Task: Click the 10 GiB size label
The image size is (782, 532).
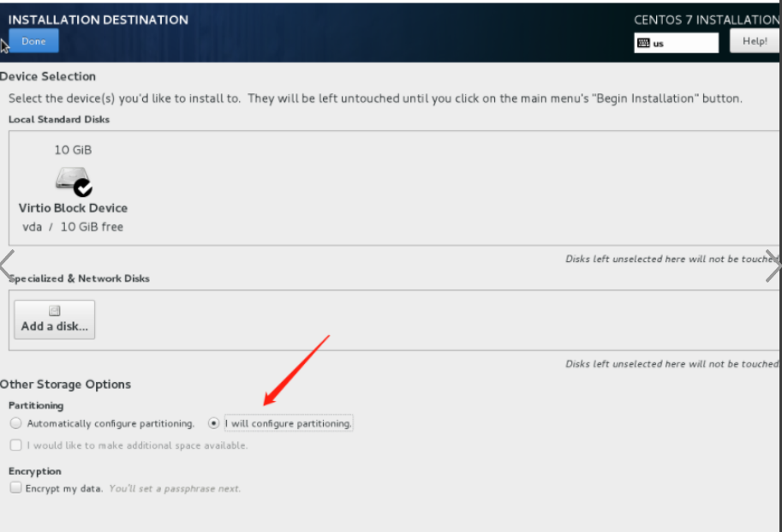Action: (x=73, y=150)
